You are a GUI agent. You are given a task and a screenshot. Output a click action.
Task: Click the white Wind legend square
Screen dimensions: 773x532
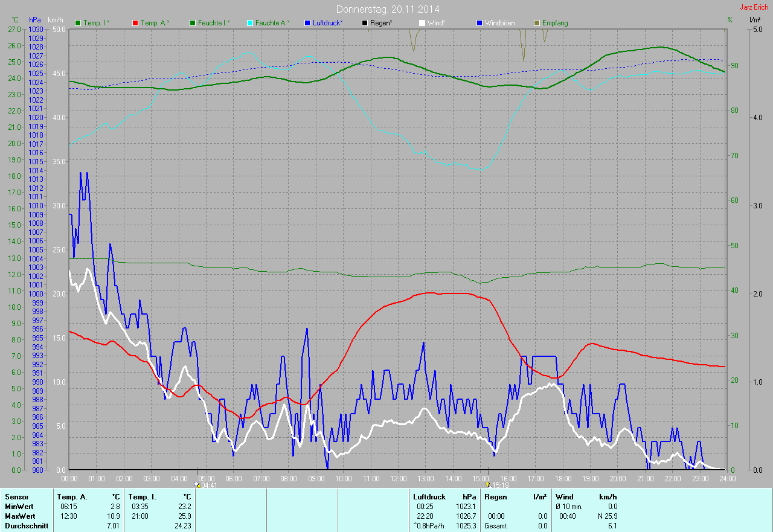tap(422, 23)
